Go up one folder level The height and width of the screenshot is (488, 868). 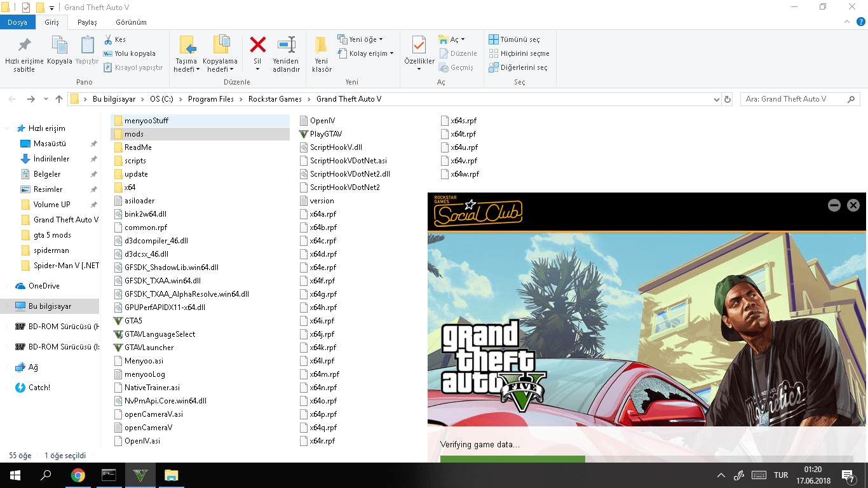point(59,99)
